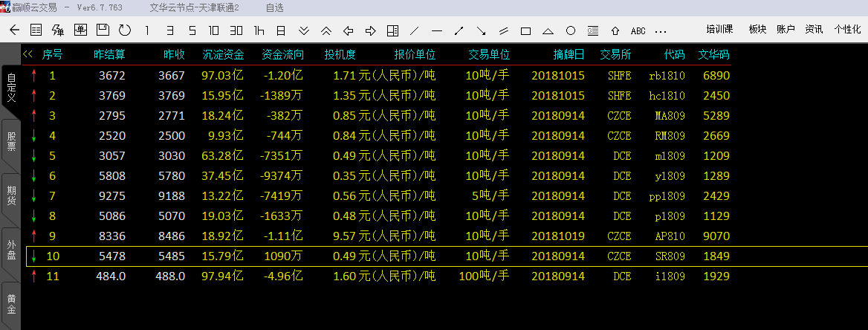Switch to the 期货 side tab
Screen dimensions: 868x330
(x=11, y=195)
